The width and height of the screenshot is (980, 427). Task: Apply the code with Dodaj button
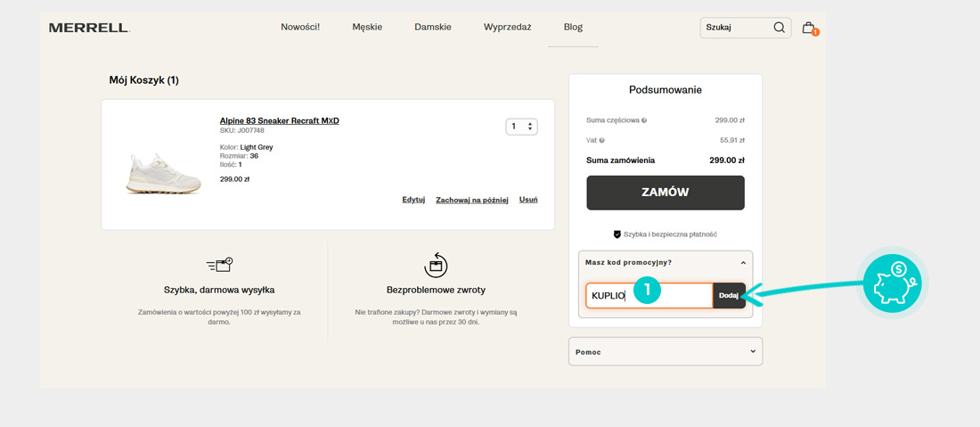coord(729,296)
